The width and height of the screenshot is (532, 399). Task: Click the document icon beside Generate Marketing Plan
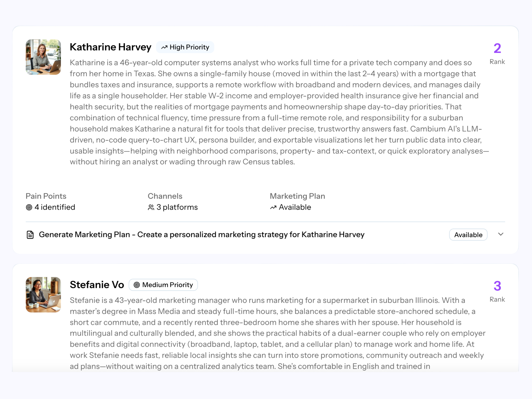pos(30,235)
